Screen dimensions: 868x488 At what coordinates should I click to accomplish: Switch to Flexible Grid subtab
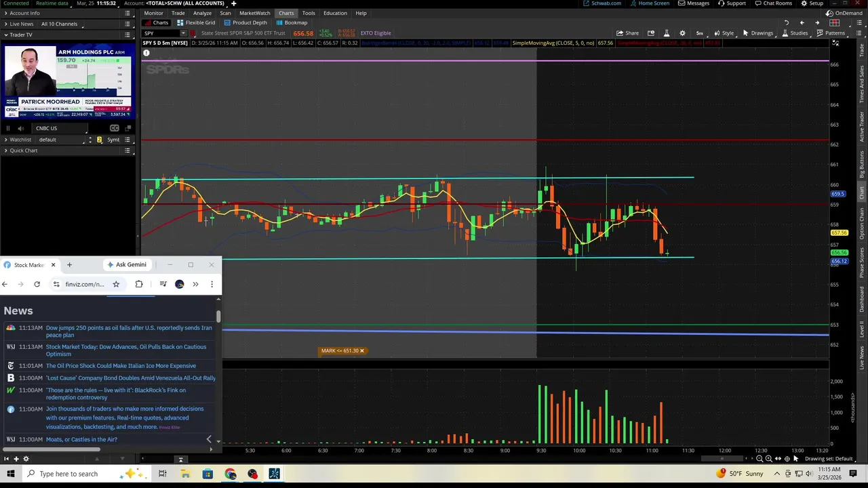tap(196, 22)
